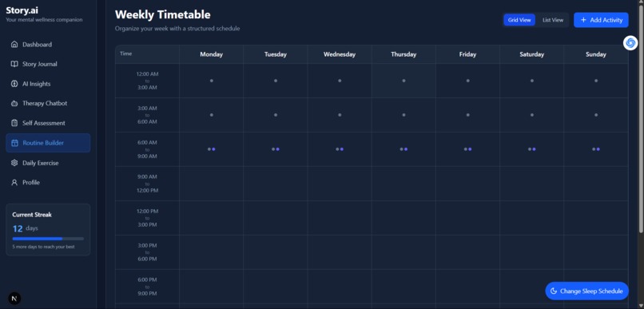Viewport: 644px width, 309px height.
Task: Select the Tuesday column header
Action: pyautogui.click(x=275, y=54)
